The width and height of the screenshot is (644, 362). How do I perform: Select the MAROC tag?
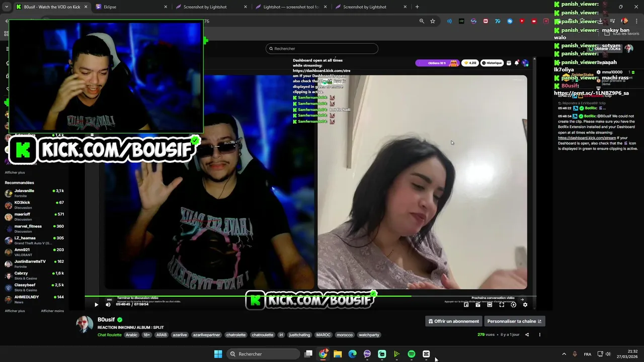pyautogui.click(x=324, y=335)
